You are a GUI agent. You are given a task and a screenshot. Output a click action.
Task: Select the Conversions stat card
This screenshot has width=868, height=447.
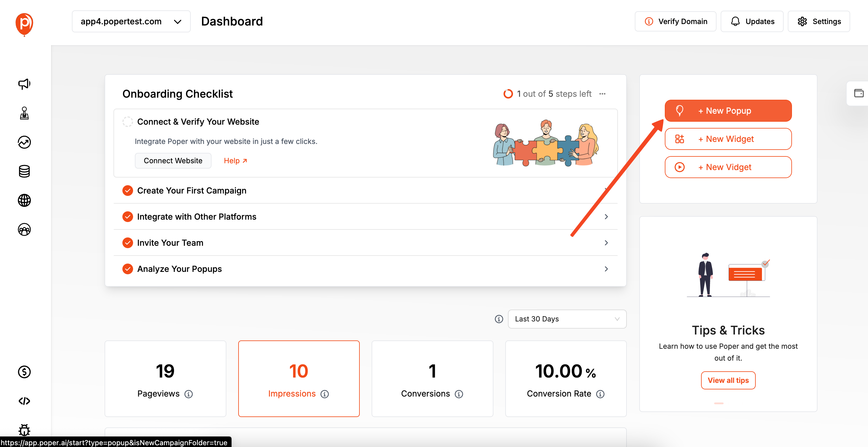432,379
